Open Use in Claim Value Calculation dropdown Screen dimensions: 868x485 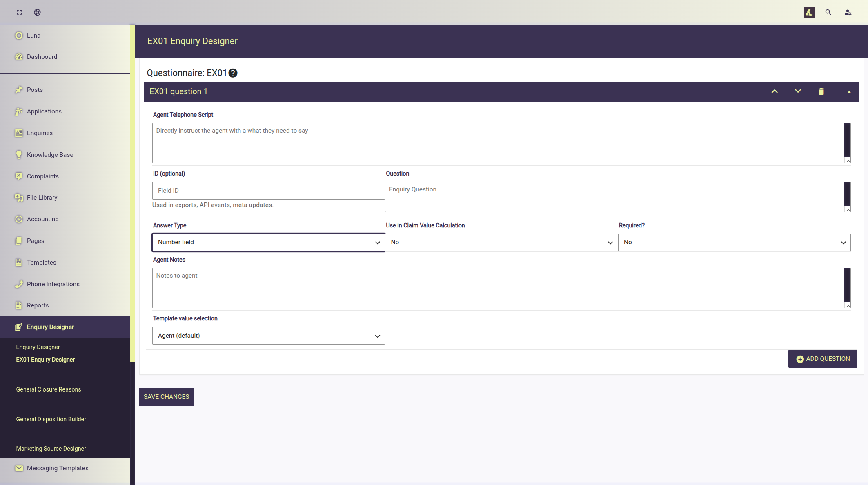(x=501, y=242)
